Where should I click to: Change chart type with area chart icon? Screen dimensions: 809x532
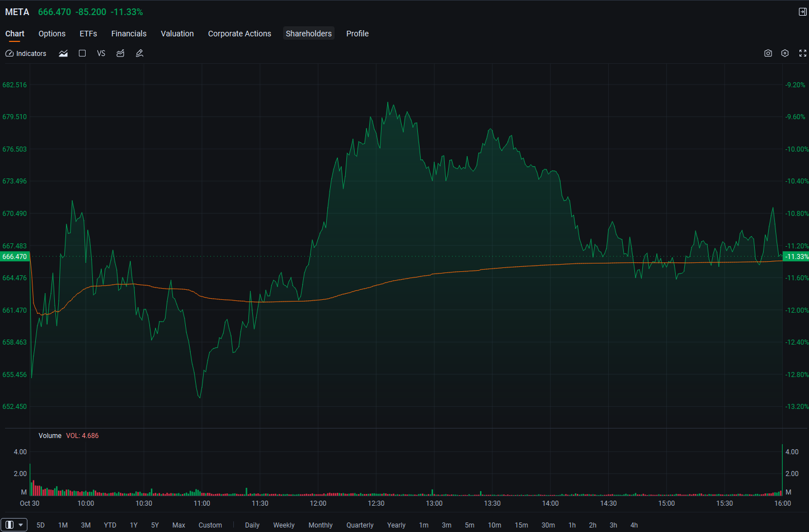(x=63, y=54)
